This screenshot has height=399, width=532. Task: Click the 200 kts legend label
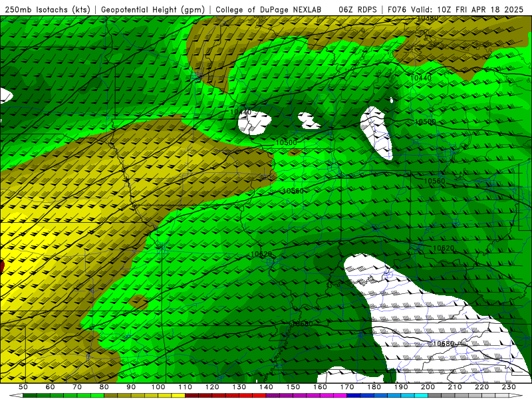pyautogui.click(x=428, y=387)
